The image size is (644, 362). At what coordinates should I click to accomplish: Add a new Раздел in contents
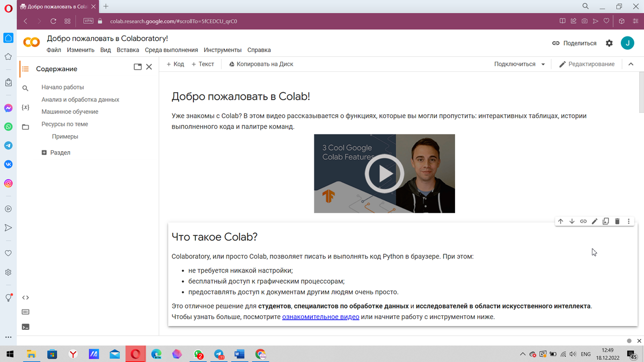coord(56,153)
